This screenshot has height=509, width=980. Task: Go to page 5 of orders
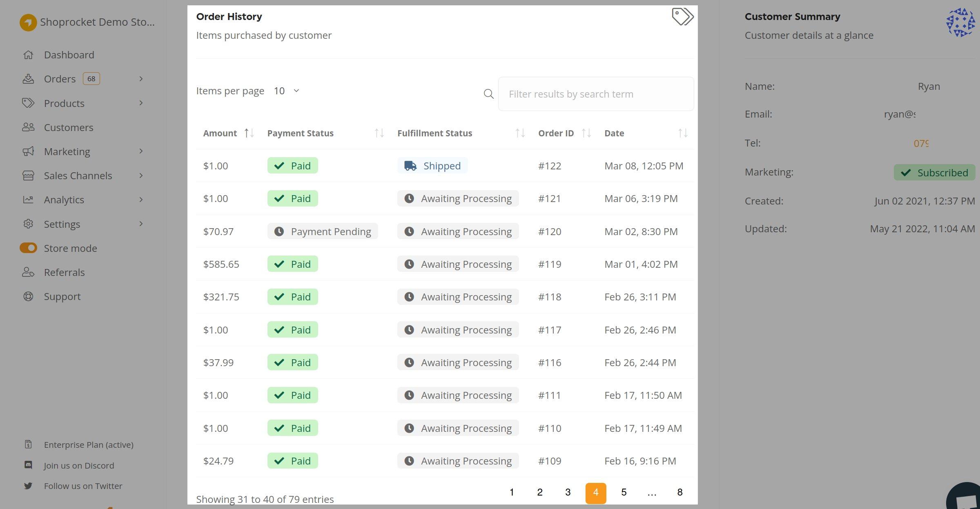coord(624,492)
